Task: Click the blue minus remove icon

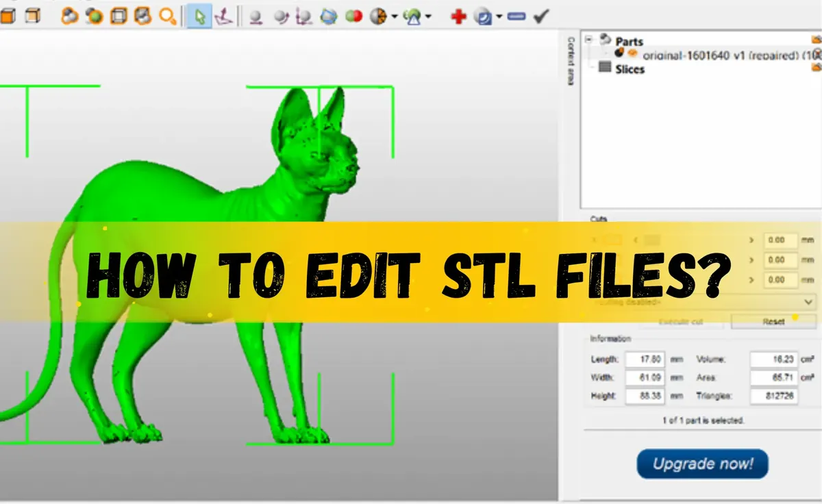Action: (x=517, y=16)
